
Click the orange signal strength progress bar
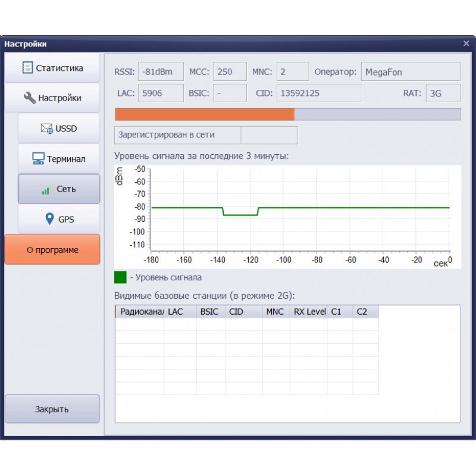click(x=204, y=114)
